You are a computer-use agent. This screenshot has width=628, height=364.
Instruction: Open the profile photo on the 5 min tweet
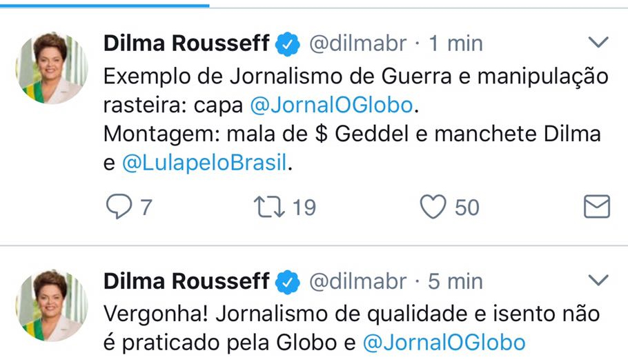(x=52, y=305)
